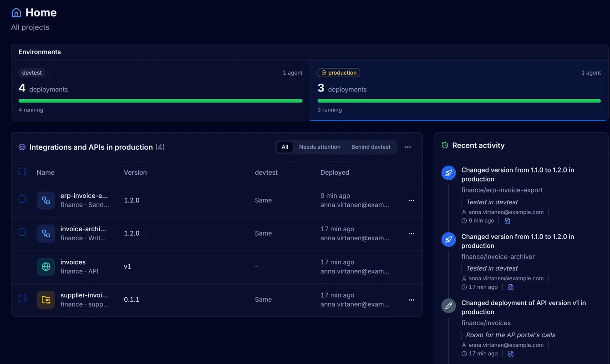610x364 pixels.
Task: Open three-dot menu for supplier-invoi... row
Action: pyautogui.click(x=412, y=300)
